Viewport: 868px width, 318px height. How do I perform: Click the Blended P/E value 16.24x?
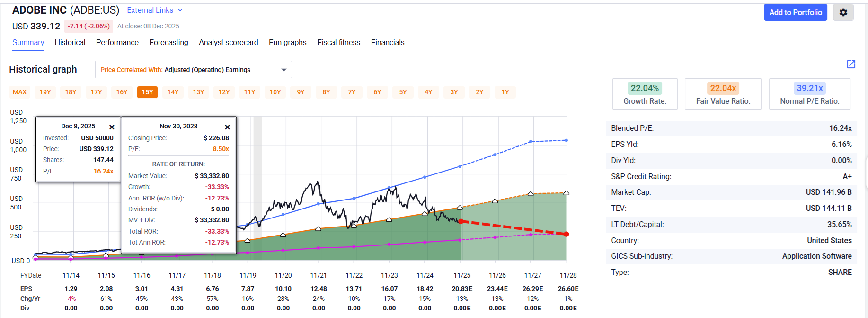click(x=841, y=128)
